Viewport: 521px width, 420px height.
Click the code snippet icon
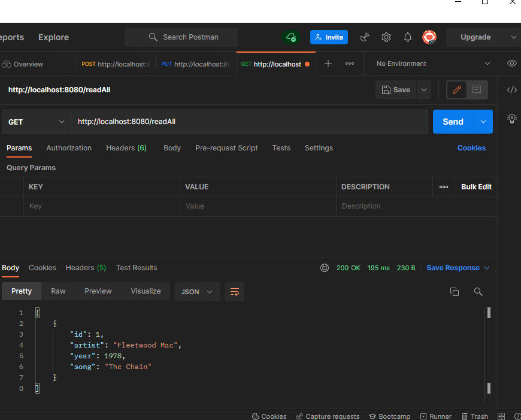coord(512,90)
